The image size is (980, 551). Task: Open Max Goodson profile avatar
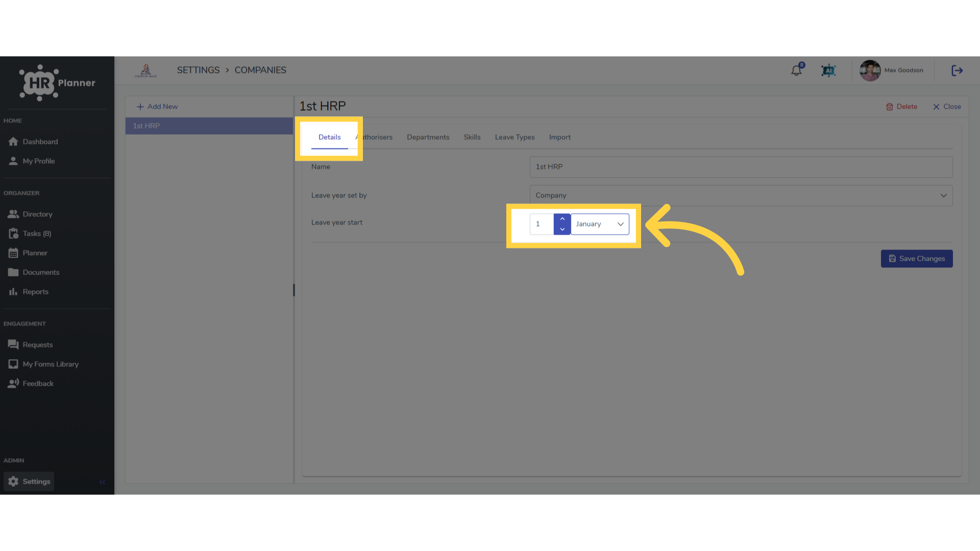click(870, 70)
